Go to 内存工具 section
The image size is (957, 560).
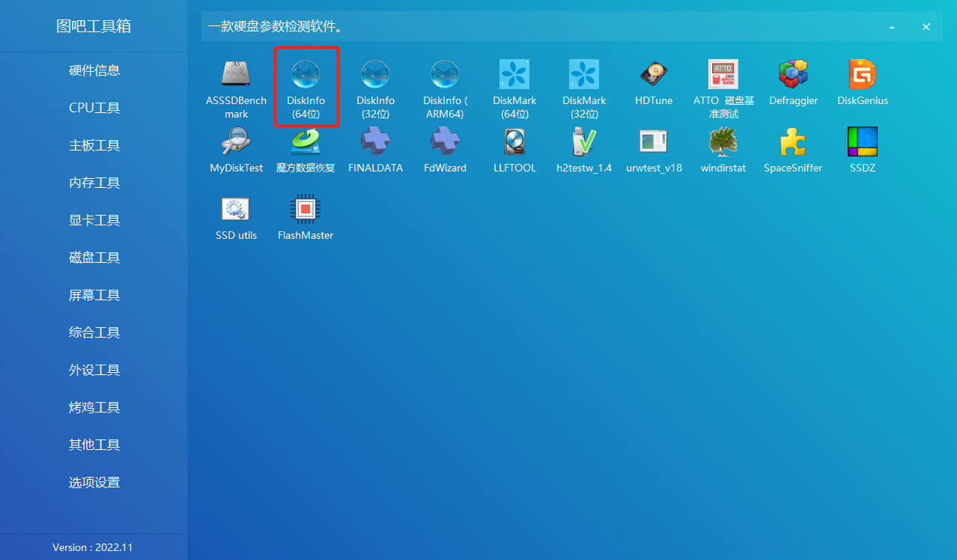click(94, 183)
